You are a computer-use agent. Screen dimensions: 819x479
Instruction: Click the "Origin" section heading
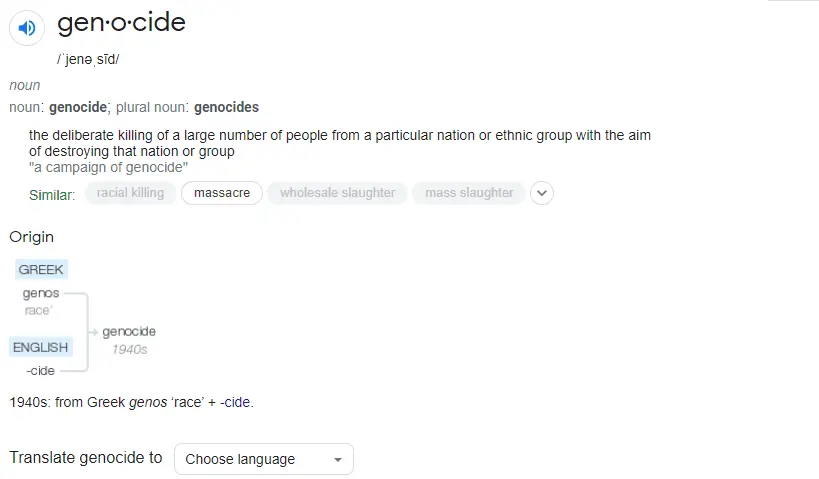(x=32, y=237)
